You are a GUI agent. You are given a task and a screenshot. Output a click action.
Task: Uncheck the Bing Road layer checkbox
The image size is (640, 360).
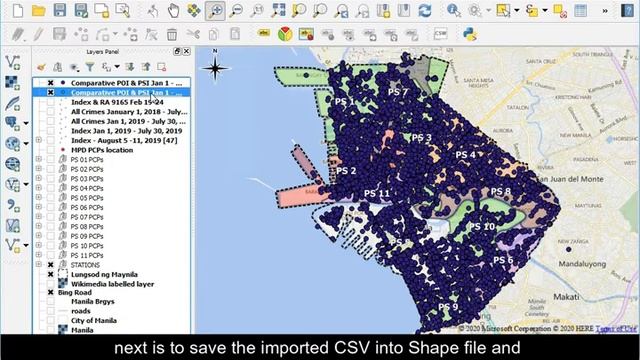coord(51,293)
